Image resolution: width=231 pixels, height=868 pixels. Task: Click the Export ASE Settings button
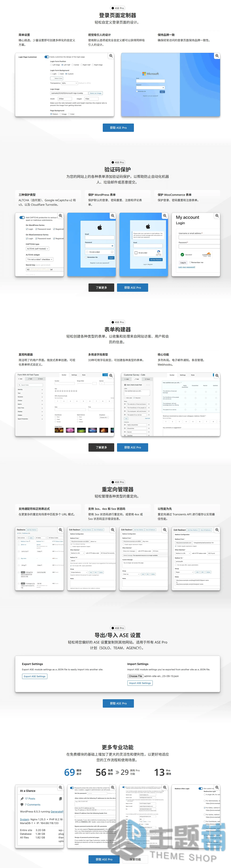point(35,676)
